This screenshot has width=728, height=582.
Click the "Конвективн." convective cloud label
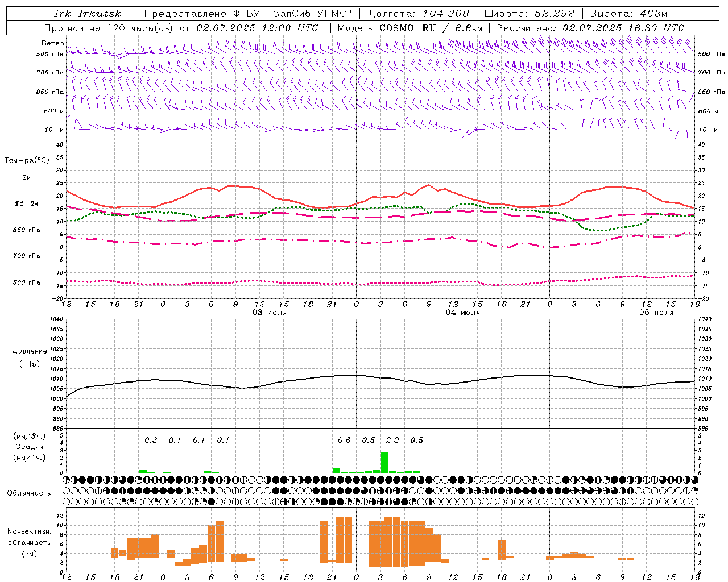pos(29,531)
